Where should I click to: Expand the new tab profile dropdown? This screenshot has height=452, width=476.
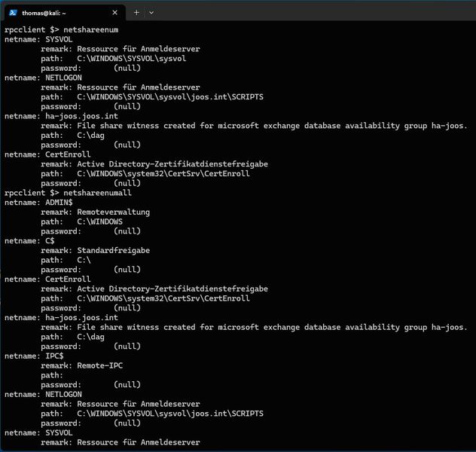point(151,13)
